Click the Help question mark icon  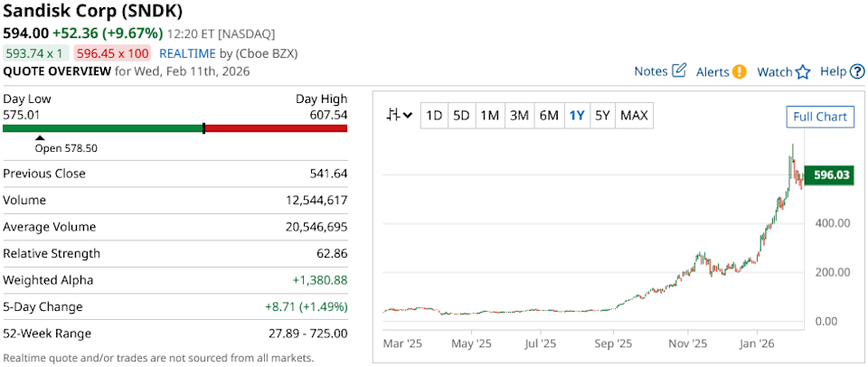[x=857, y=71]
